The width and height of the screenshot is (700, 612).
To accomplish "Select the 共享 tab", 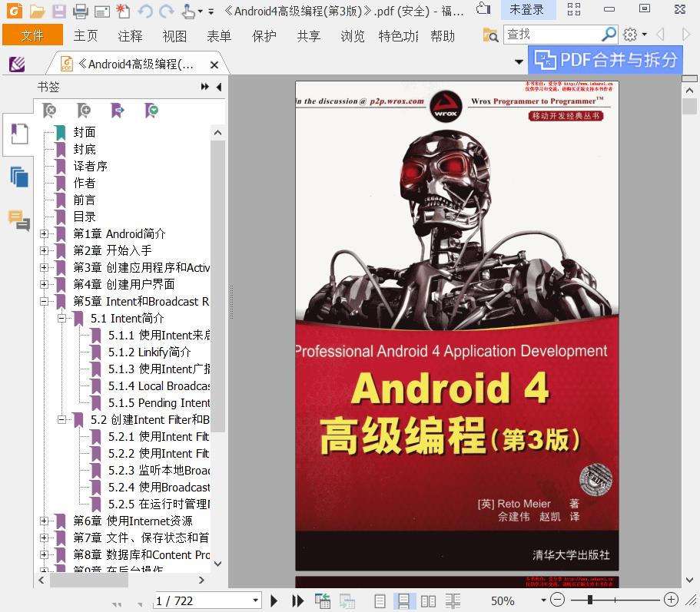I will 308,35.
